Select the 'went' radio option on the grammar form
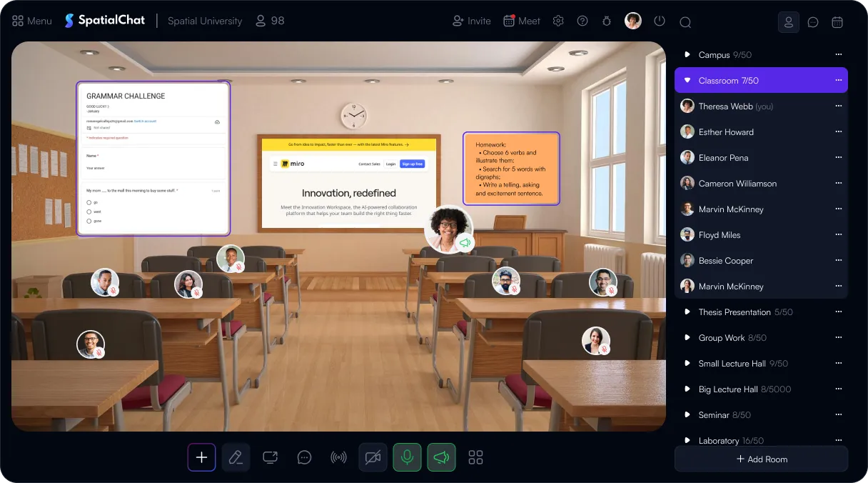The width and height of the screenshot is (868, 483). 89,211
